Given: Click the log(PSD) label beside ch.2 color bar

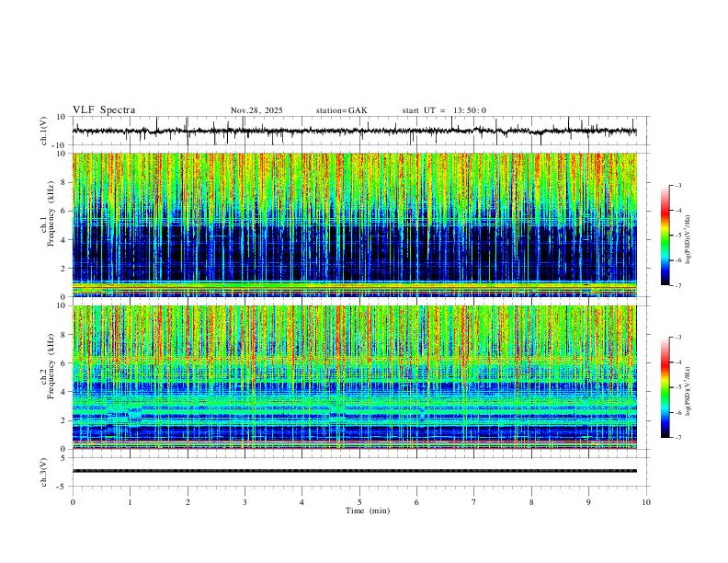Looking at the screenshot, I should pos(688,391).
